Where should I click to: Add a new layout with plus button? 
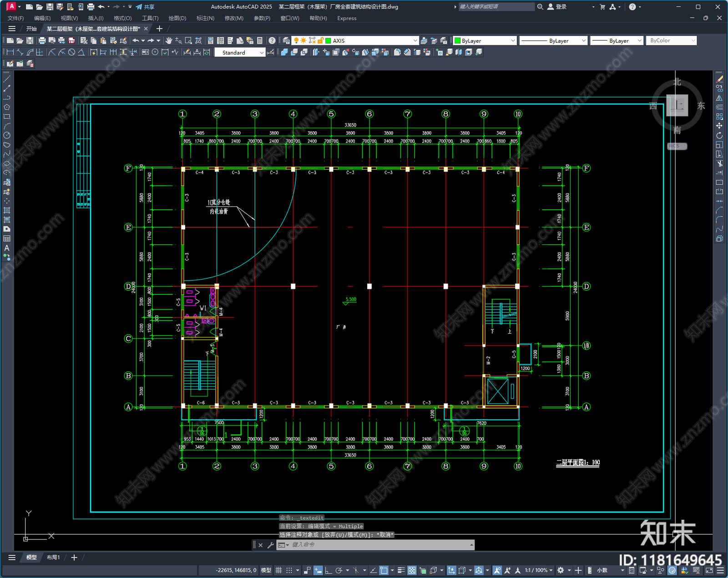[x=74, y=557]
